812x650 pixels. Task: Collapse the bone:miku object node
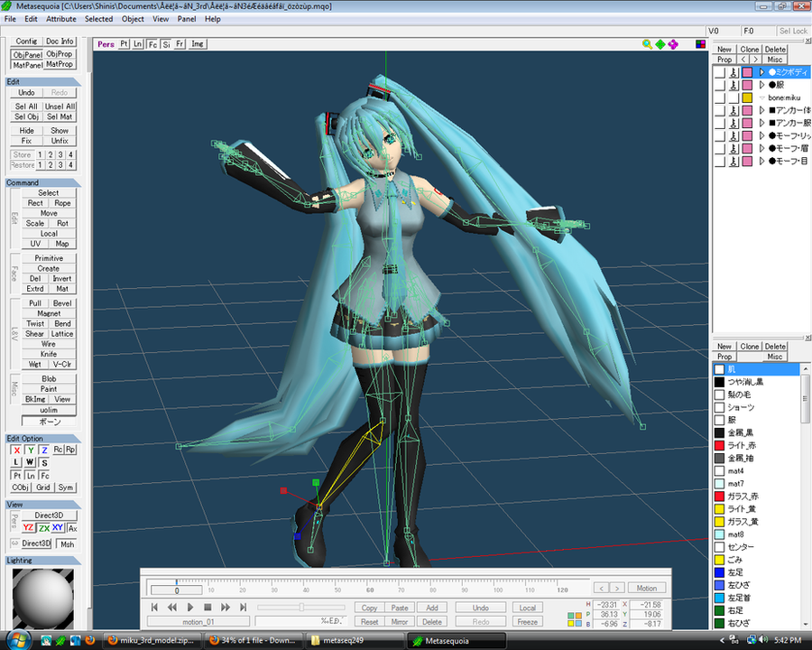761,98
